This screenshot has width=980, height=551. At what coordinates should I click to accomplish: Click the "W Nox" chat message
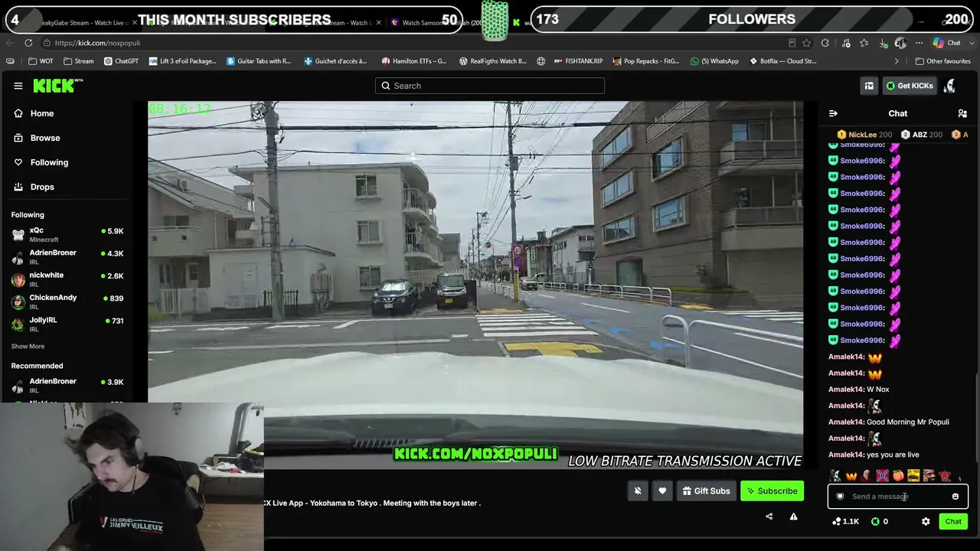click(877, 390)
